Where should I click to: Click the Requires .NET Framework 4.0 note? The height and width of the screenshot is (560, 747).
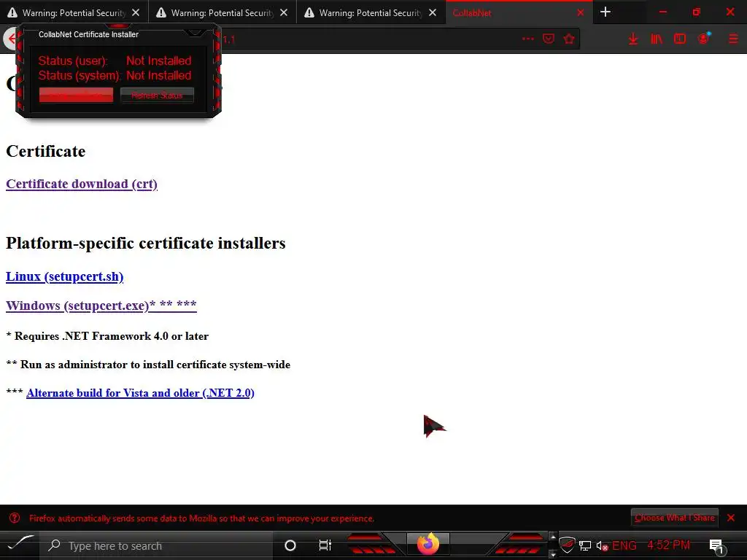click(107, 335)
